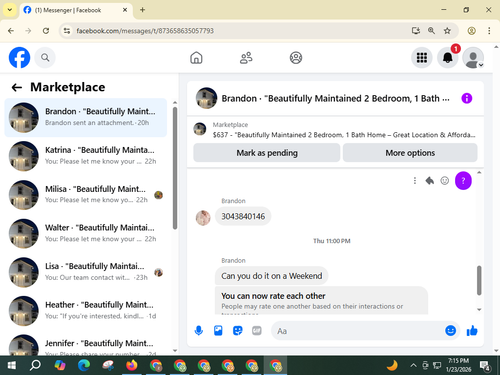500x375 pixels.
Task: Choose a sticker icon
Action: (x=237, y=331)
